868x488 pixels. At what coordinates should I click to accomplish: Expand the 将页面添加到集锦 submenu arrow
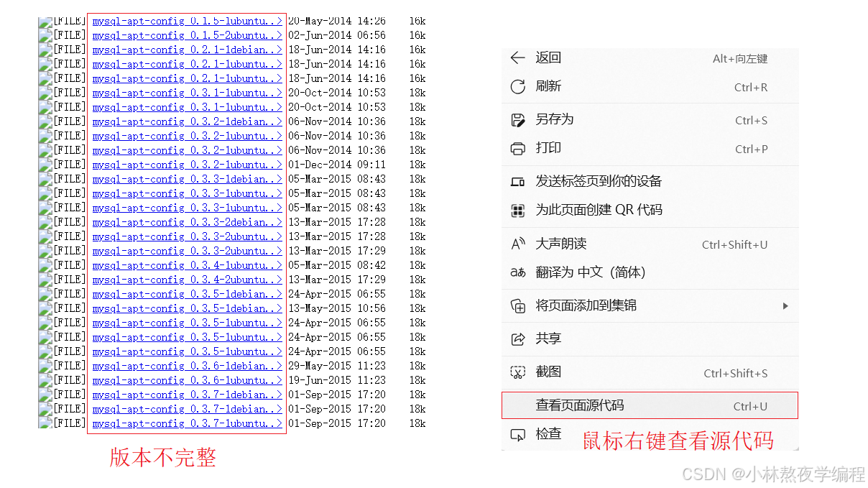click(x=785, y=305)
